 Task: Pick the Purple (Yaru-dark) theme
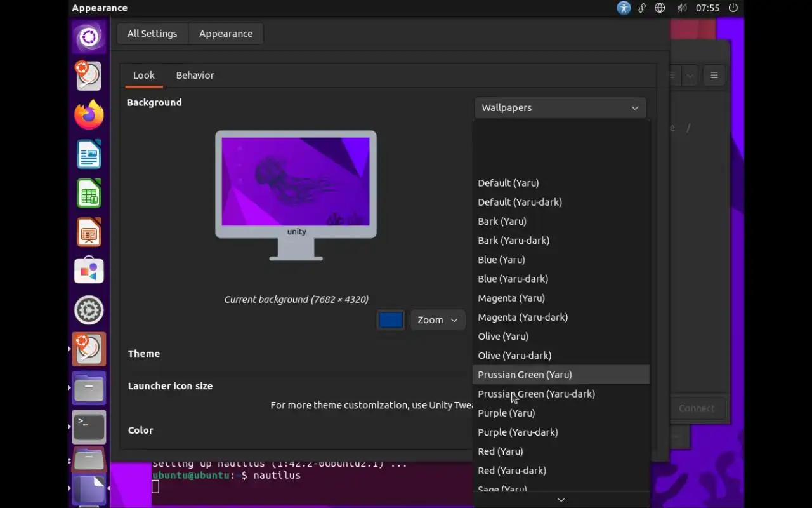(561, 432)
